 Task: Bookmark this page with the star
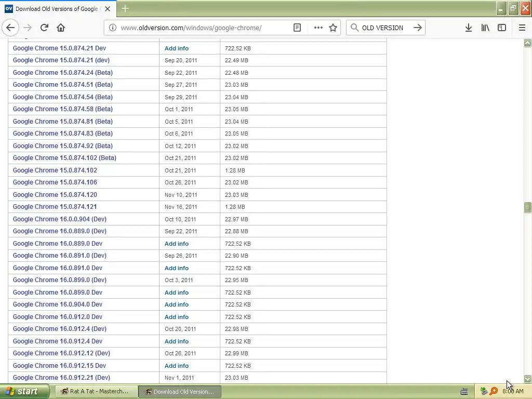click(x=333, y=28)
